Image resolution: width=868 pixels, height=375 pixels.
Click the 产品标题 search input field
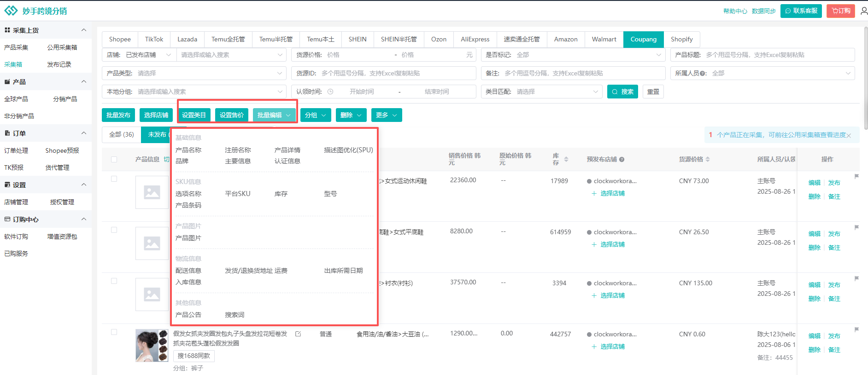coord(778,55)
